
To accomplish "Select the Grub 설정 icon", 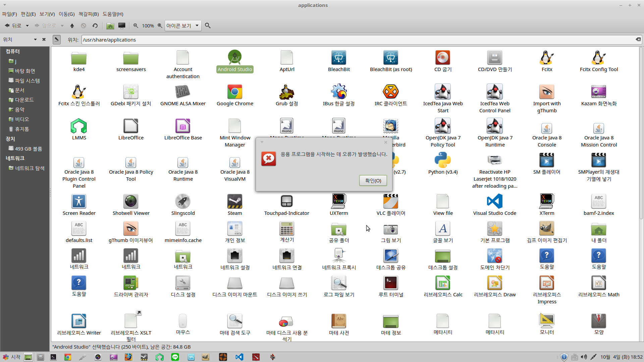I will point(287,92).
